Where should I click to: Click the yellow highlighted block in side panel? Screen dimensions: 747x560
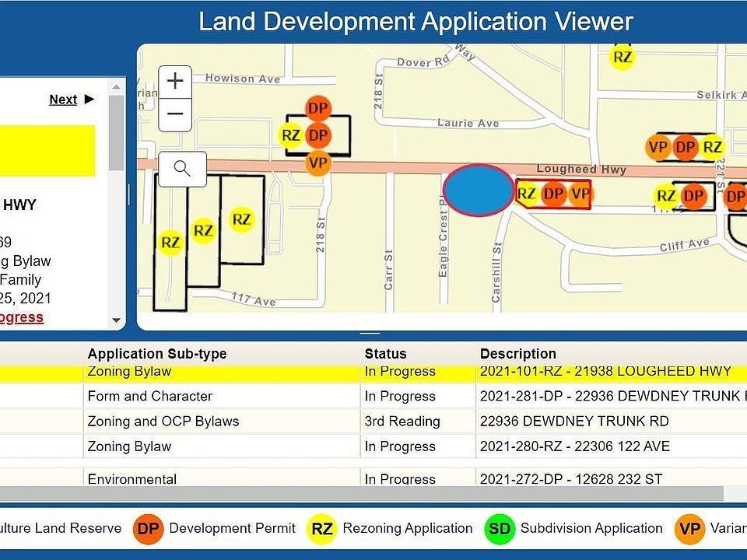tap(47, 151)
